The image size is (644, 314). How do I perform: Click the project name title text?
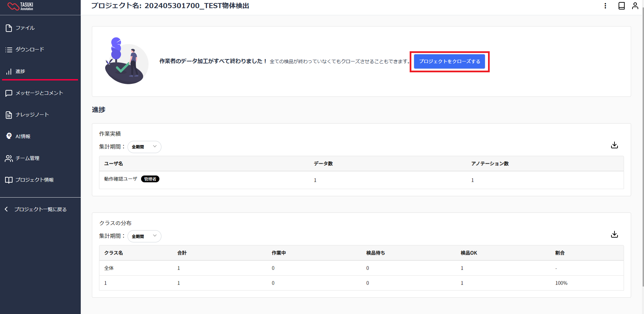click(x=170, y=6)
